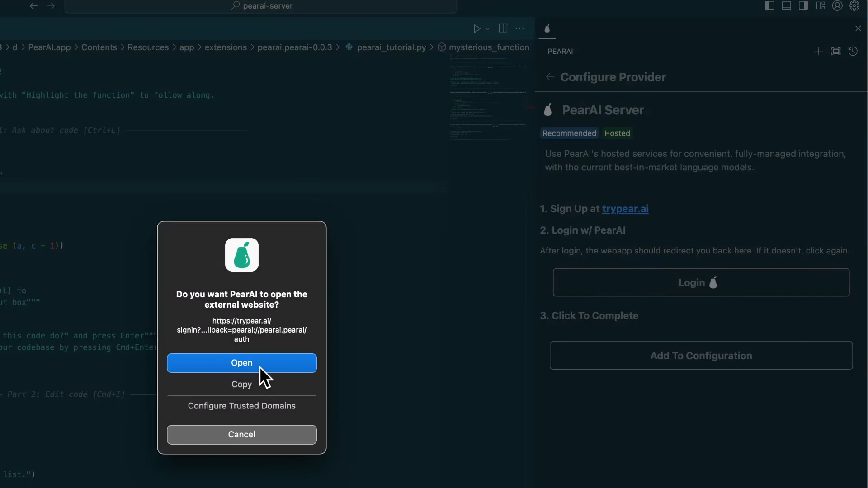Click the '2. Login w/ PearAI' step text

point(583,230)
